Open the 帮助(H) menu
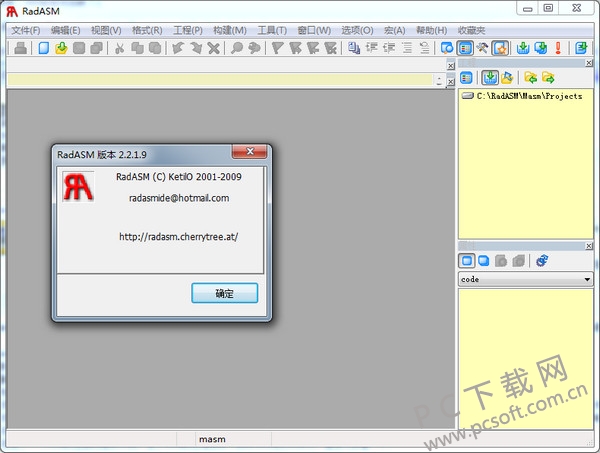Viewport: 600px width, 453px height. (432, 30)
